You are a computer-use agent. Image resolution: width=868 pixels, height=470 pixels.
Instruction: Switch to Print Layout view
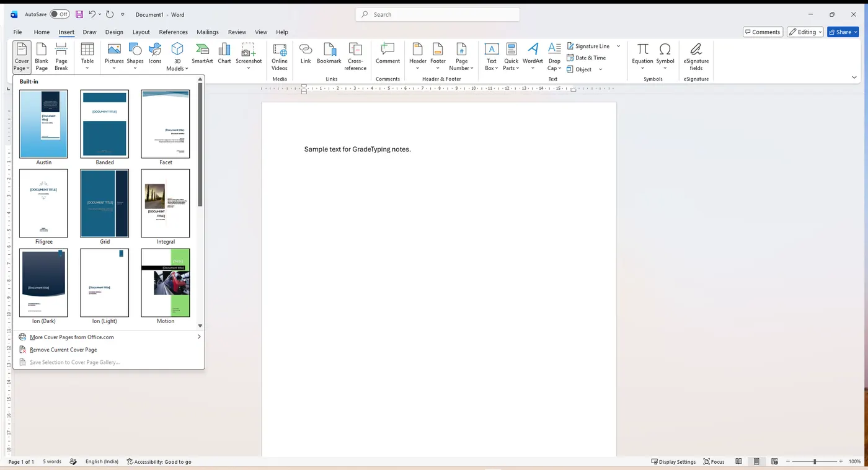click(x=756, y=461)
